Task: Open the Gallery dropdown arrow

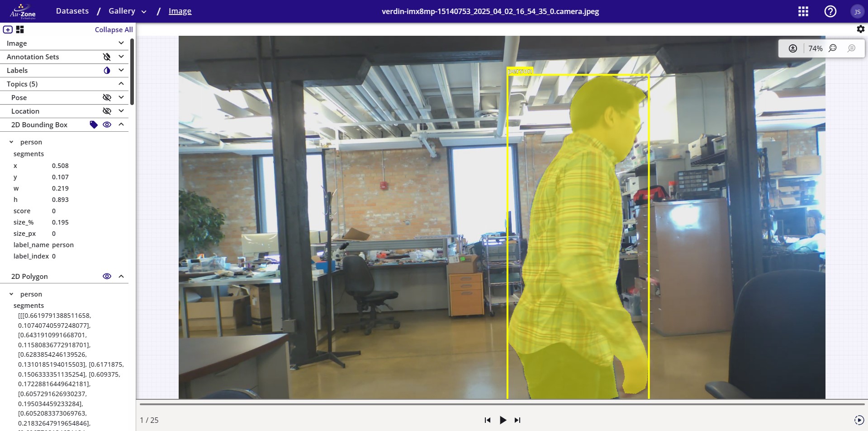Action: click(144, 12)
